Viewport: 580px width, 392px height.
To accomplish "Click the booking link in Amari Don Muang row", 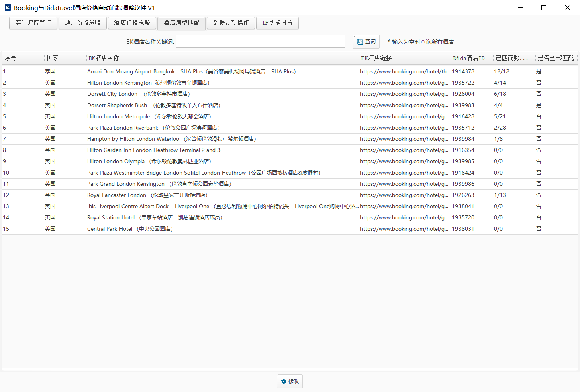I will coord(405,71).
